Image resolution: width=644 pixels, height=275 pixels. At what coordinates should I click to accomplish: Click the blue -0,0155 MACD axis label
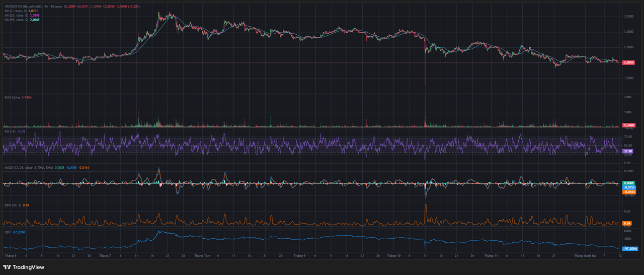pyautogui.click(x=629, y=187)
